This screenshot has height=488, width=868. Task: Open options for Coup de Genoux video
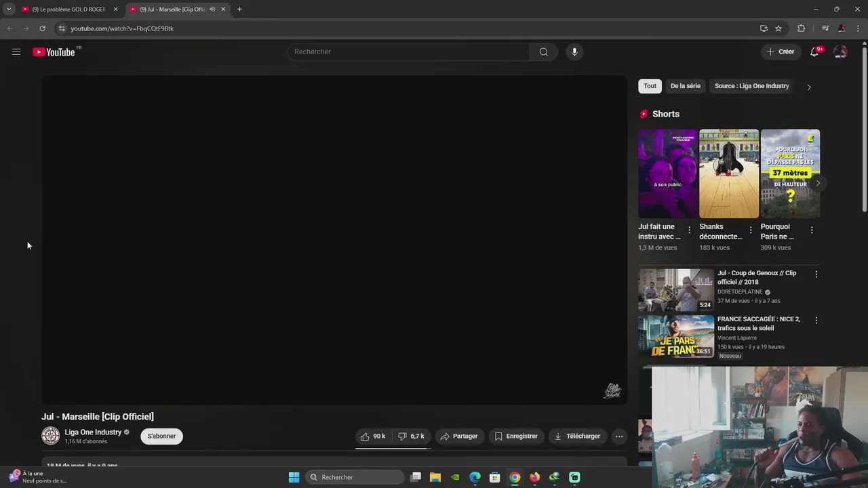coord(816,274)
